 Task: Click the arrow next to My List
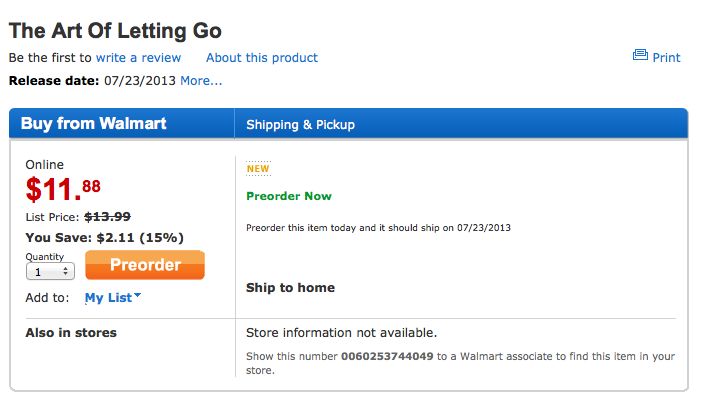[137, 295]
